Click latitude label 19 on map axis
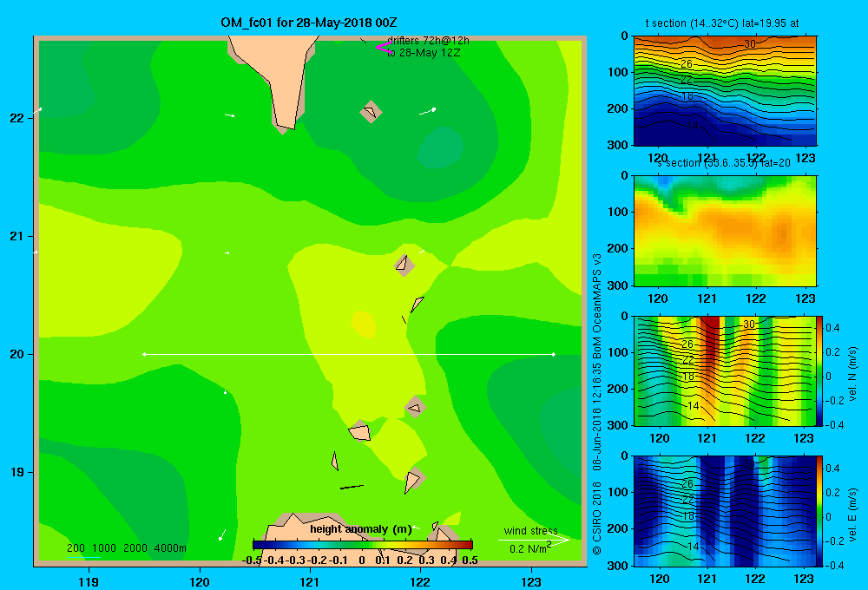 pyautogui.click(x=17, y=472)
